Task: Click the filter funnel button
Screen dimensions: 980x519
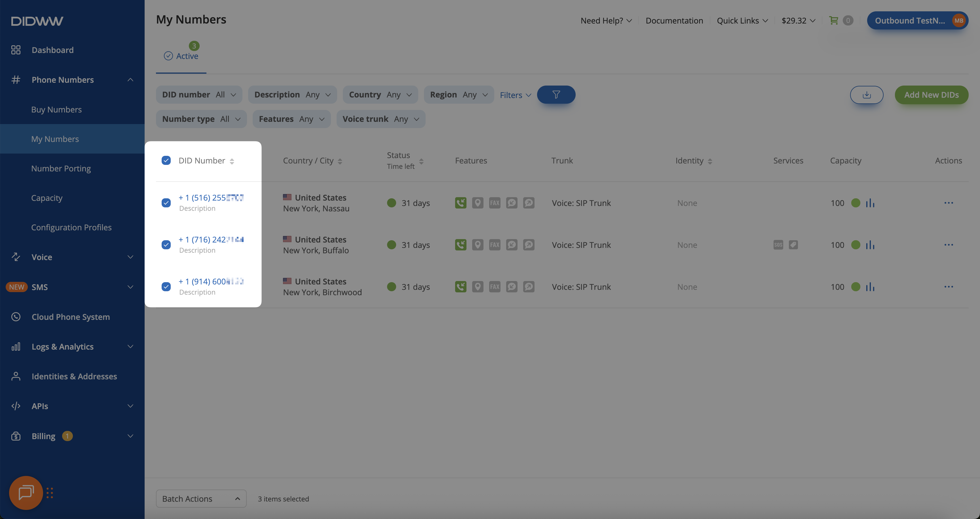Action: click(556, 95)
